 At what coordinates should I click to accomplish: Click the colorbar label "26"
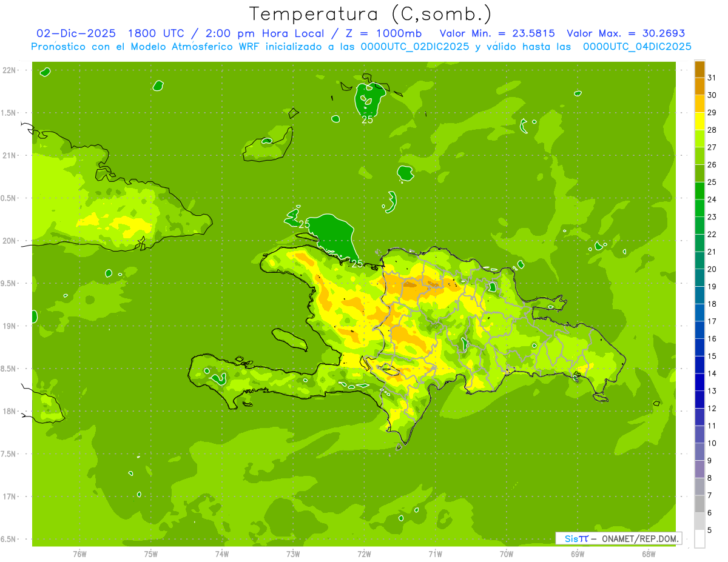[712, 164]
